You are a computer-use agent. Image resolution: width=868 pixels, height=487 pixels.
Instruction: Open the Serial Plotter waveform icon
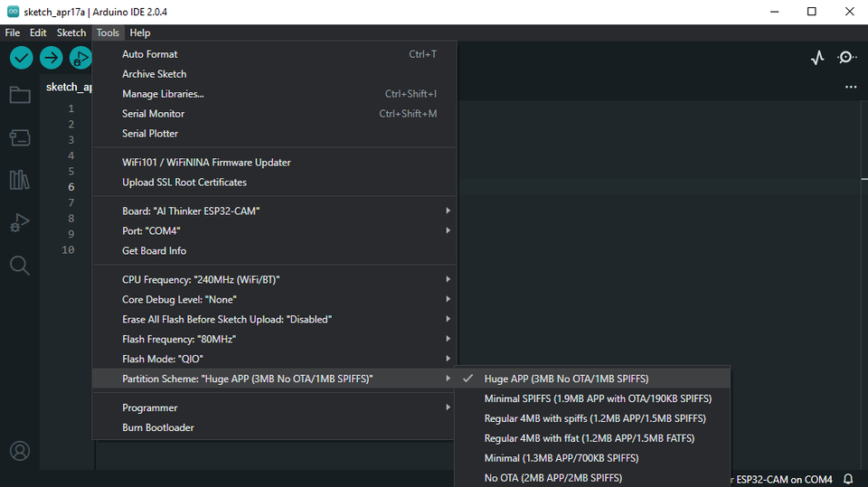[x=817, y=58]
